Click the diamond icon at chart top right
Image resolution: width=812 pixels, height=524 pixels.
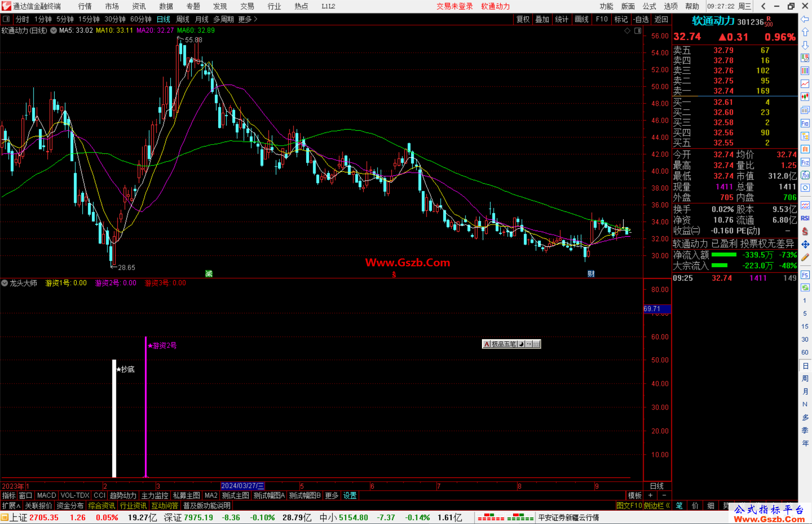pyautogui.click(x=627, y=31)
